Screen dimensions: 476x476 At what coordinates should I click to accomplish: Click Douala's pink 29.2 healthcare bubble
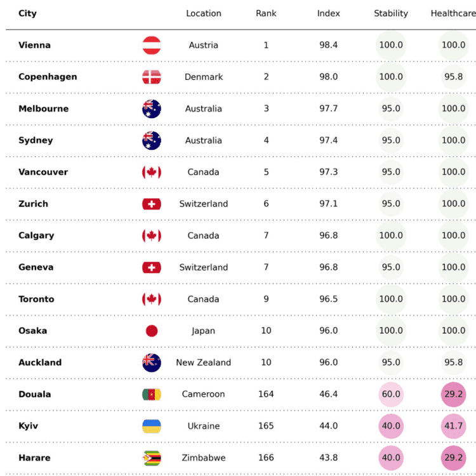[453, 394]
